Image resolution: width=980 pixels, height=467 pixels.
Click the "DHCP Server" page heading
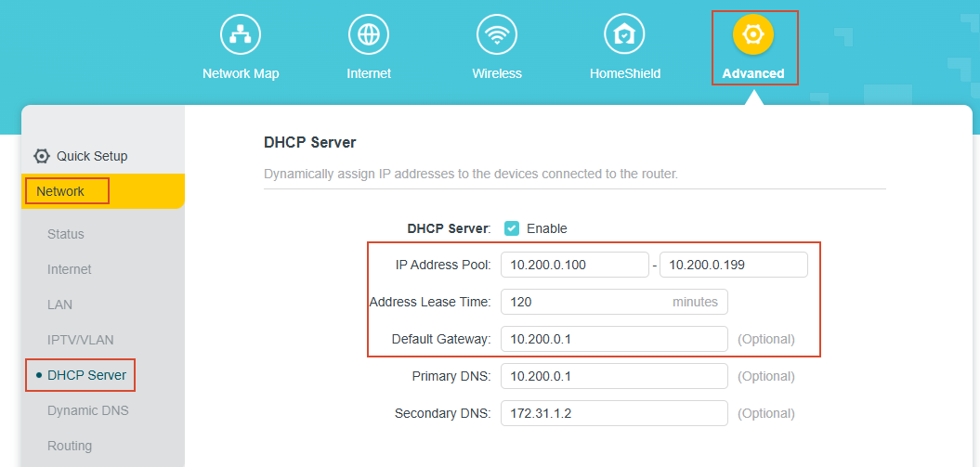[x=310, y=142]
